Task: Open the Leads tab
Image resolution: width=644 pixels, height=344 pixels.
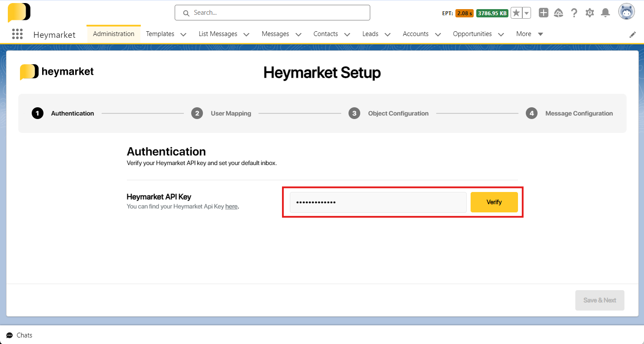Action: 370,34
